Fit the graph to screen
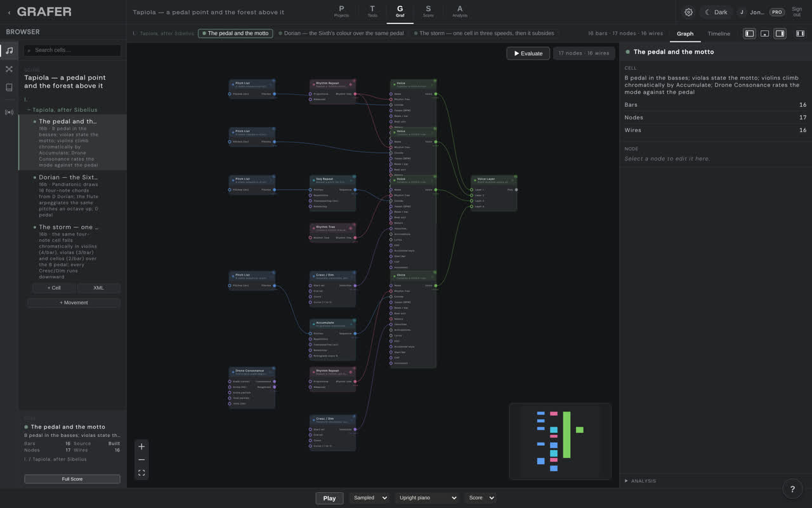The width and height of the screenshot is (812, 508). click(141, 473)
